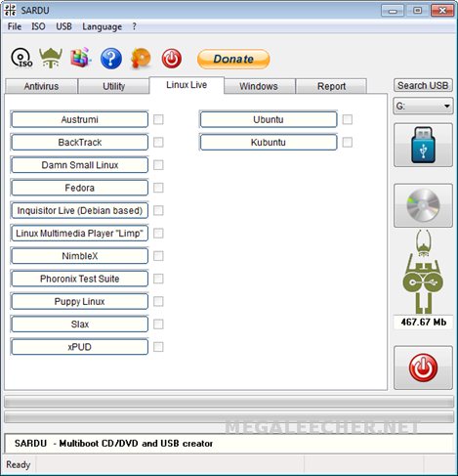Image resolution: width=458 pixels, height=476 pixels.
Task: Click the CD/DVD disc icon to create ISO
Action: [423, 205]
